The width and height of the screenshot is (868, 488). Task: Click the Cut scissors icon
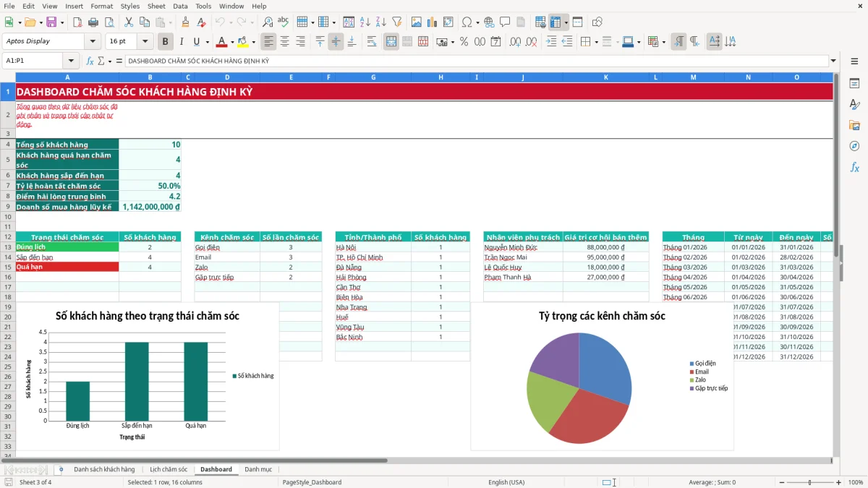point(129,22)
